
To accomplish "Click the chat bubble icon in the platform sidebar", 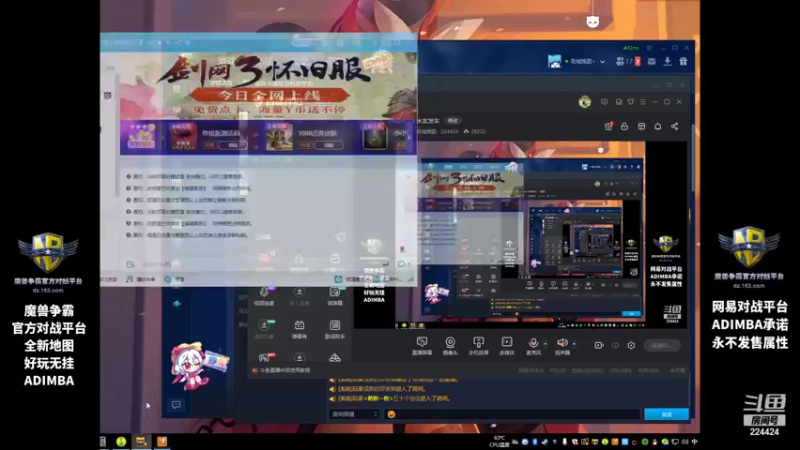I will [x=176, y=405].
